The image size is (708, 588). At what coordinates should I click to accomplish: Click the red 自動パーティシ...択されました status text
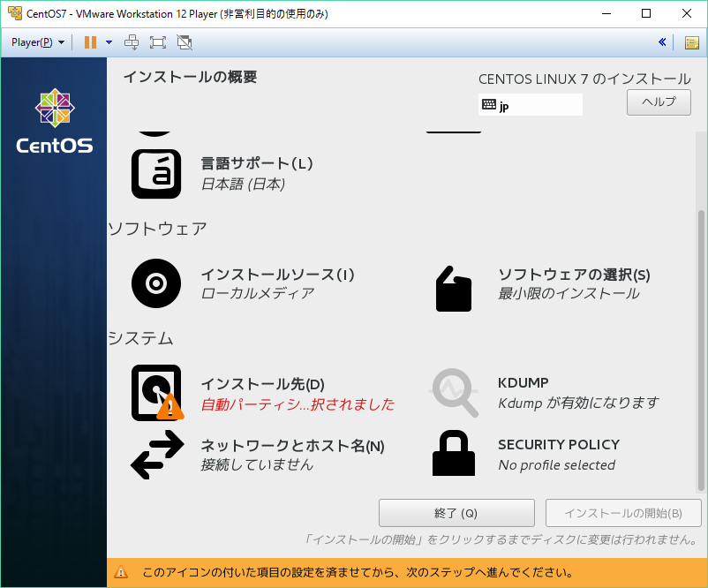(x=298, y=404)
